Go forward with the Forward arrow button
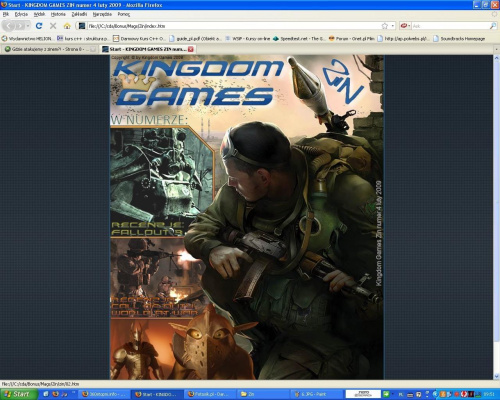Image resolution: width=500 pixels, height=400 pixels. pyautogui.click(x=20, y=26)
